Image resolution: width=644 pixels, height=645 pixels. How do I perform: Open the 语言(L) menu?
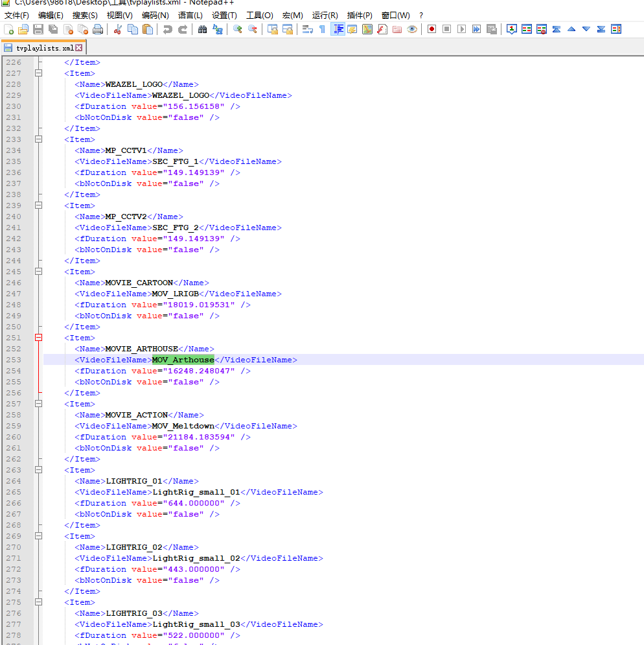pos(190,15)
